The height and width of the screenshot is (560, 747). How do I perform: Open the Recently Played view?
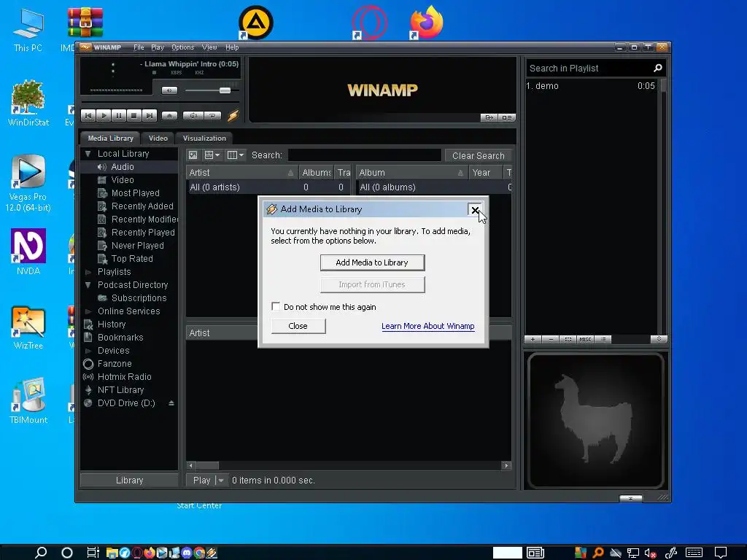tap(143, 233)
